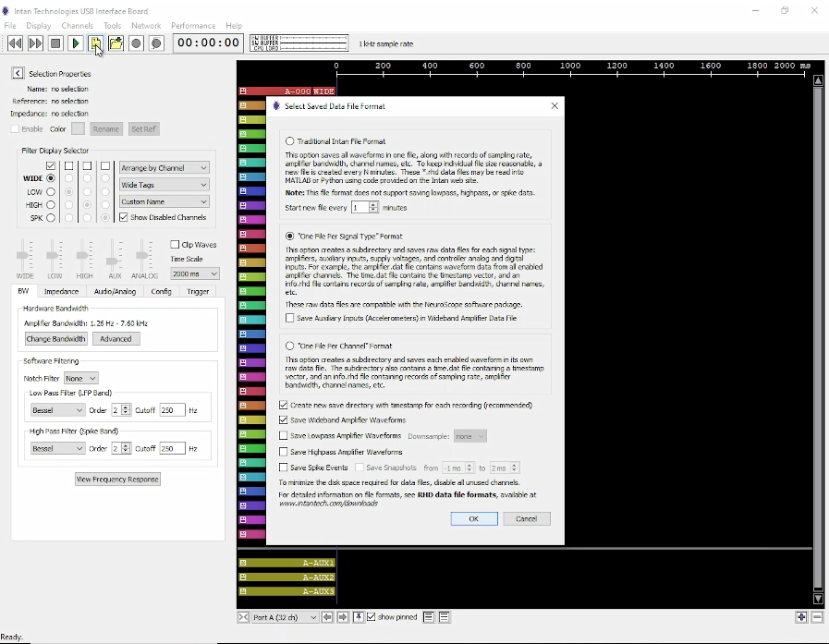Click the pin icon beside the show pinned checkbox
Image resolution: width=829 pixels, height=644 pixels.
point(359,617)
